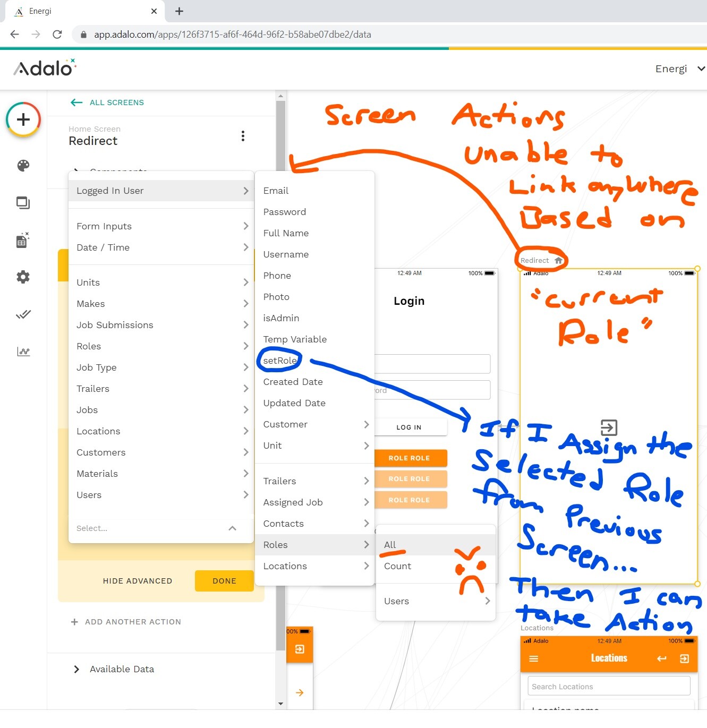Open the Branding palette icon
The width and height of the screenshot is (707, 728).
tap(23, 166)
